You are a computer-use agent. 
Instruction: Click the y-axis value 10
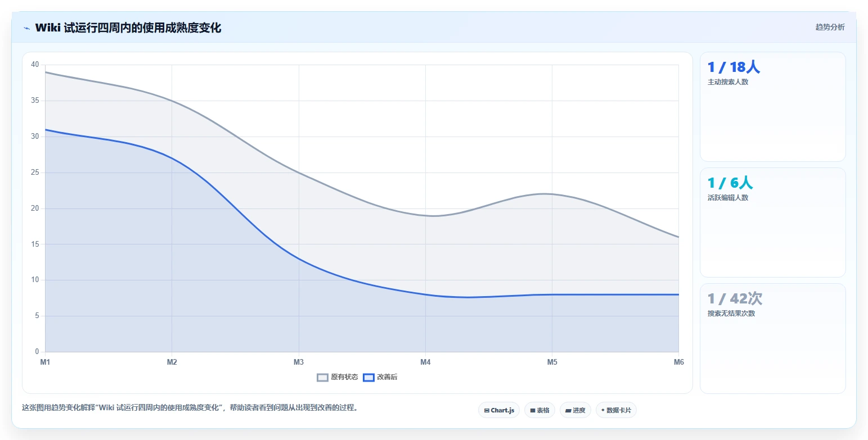click(35, 280)
